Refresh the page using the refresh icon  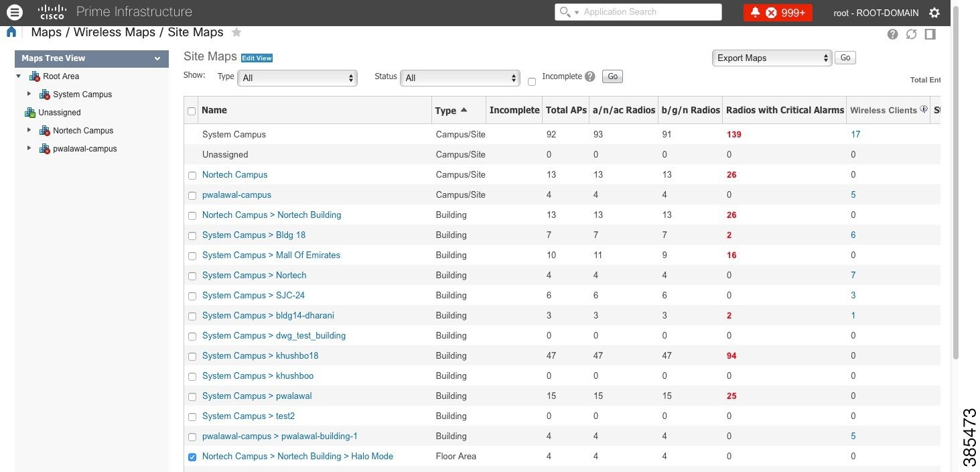[x=911, y=34]
